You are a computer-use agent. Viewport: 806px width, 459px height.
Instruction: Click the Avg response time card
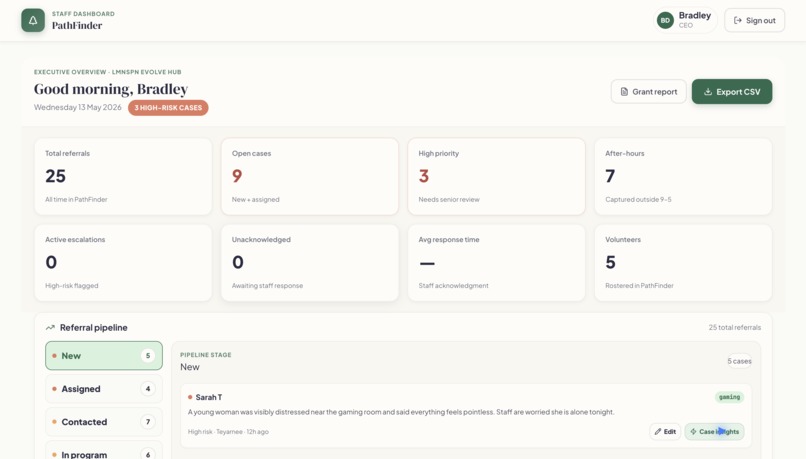(x=497, y=263)
